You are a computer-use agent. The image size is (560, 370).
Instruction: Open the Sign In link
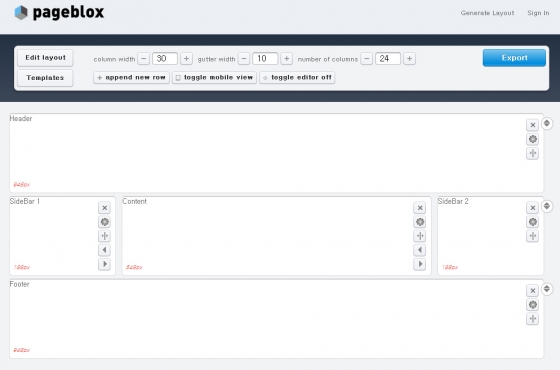pyautogui.click(x=538, y=13)
